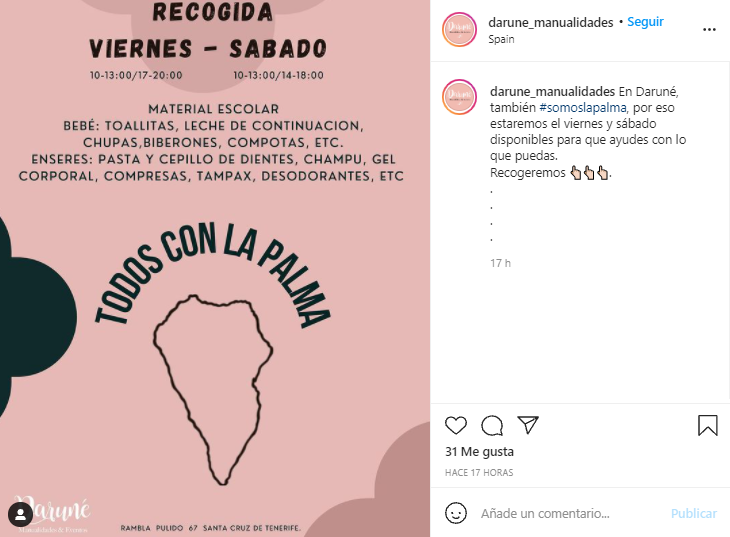Follow account with Seguir button
The image size is (730, 537).
[645, 22]
